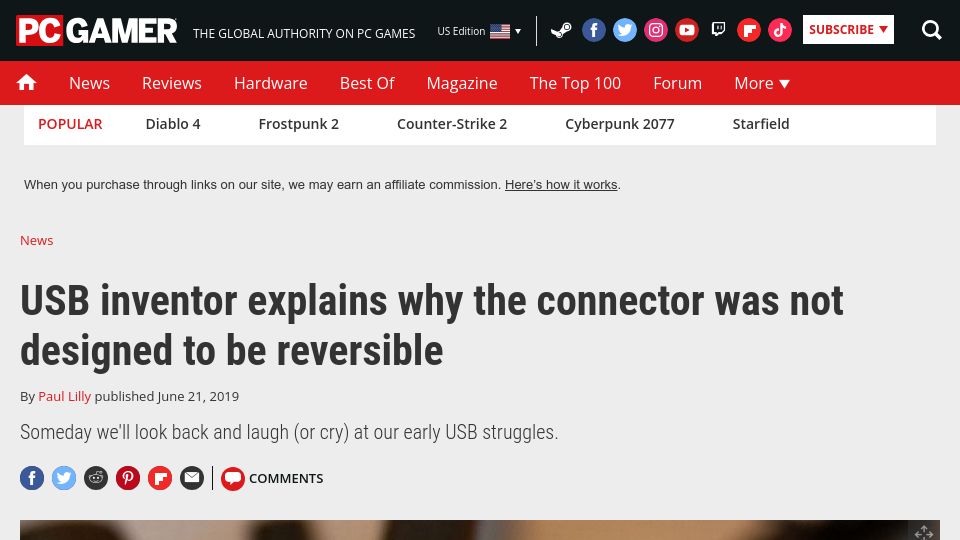Open the search magnifier icon
This screenshot has width=960, height=540.
931,30
